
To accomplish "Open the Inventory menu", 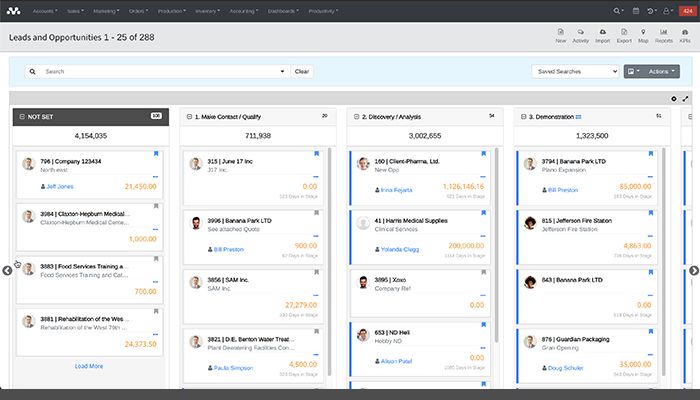I will click(207, 11).
